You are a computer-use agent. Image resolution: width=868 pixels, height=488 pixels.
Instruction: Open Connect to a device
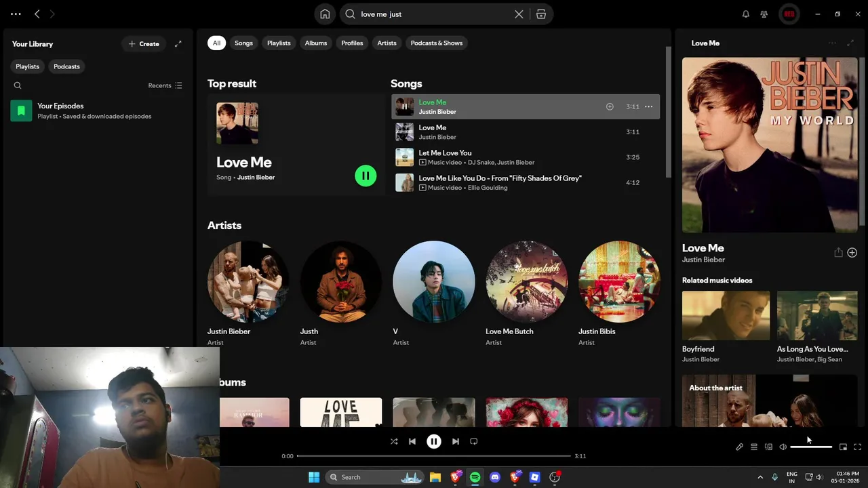click(x=768, y=447)
